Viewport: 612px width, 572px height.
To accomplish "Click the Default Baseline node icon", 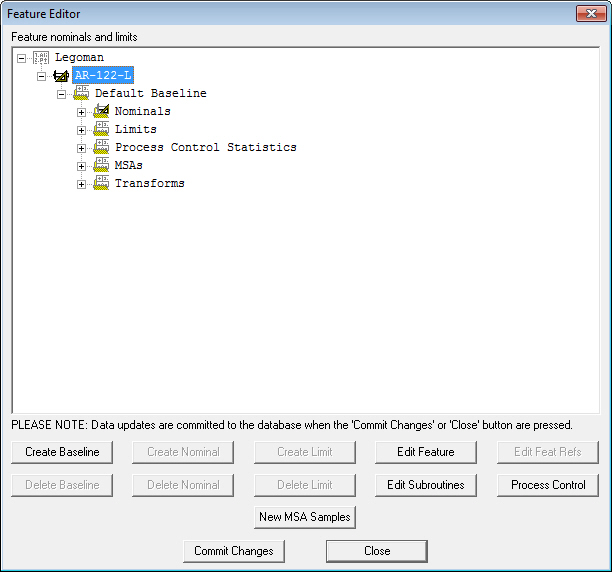I will (x=81, y=94).
